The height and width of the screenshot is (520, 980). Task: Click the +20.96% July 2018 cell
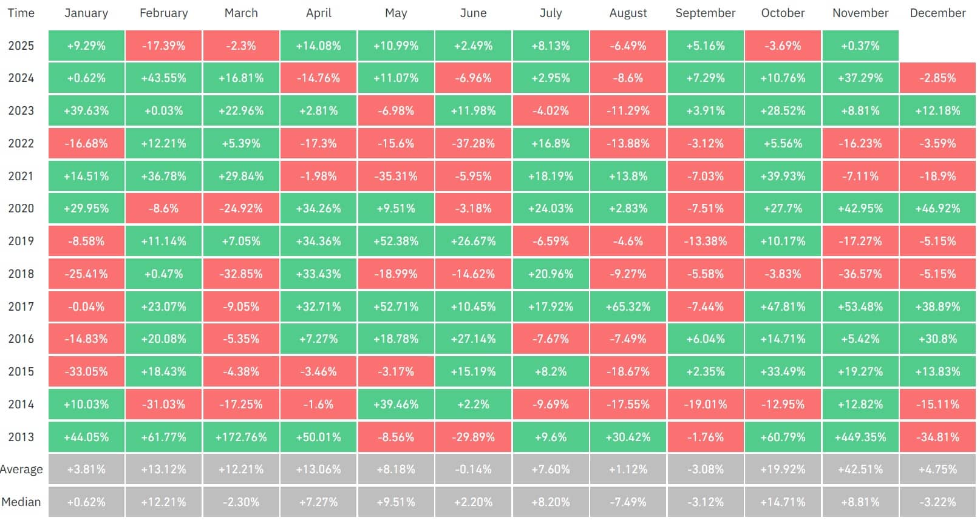(x=551, y=274)
